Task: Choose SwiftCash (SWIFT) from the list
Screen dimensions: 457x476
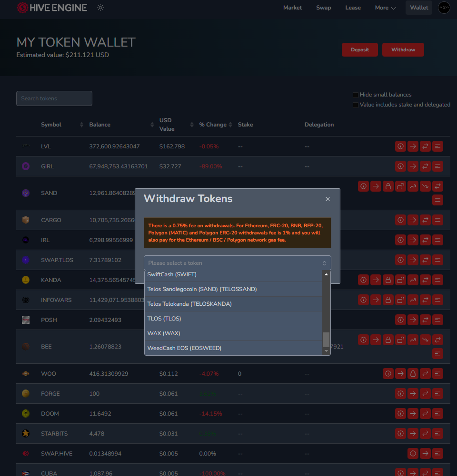Action: (x=233, y=274)
